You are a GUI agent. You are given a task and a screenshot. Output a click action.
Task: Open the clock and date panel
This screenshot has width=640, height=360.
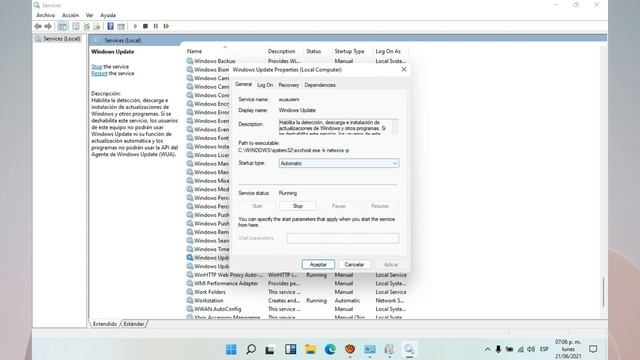[x=568, y=349]
